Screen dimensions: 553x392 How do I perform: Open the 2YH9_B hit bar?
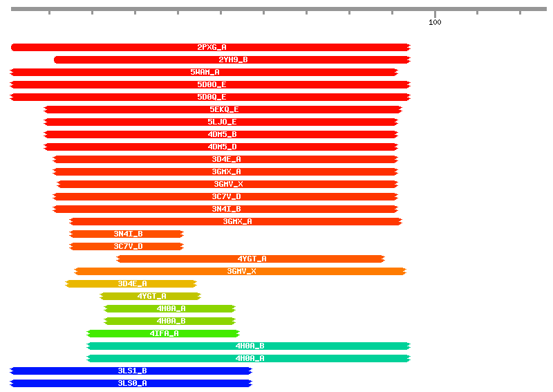pyautogui.click(x=232, y=59)
